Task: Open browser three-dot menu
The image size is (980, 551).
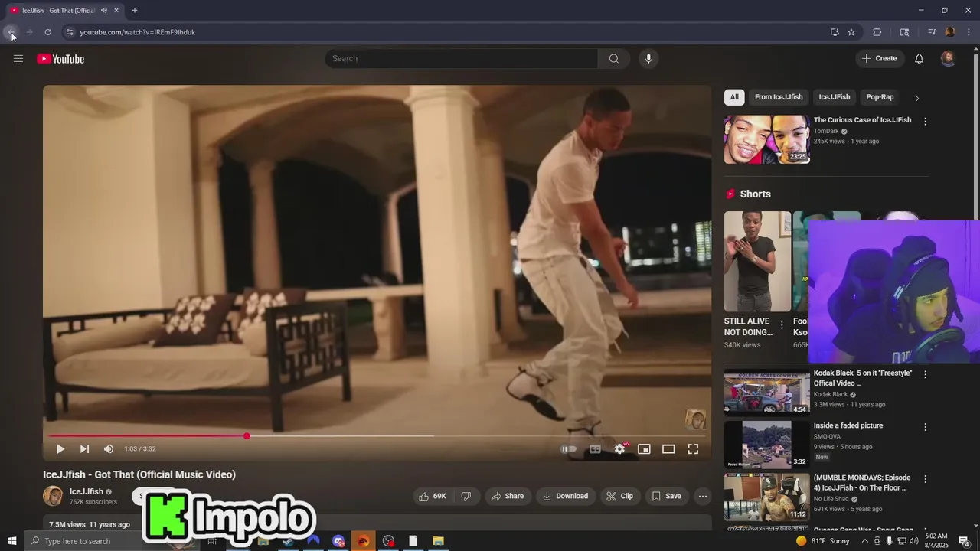Action: pyautogui.click(x=969, y=32)
